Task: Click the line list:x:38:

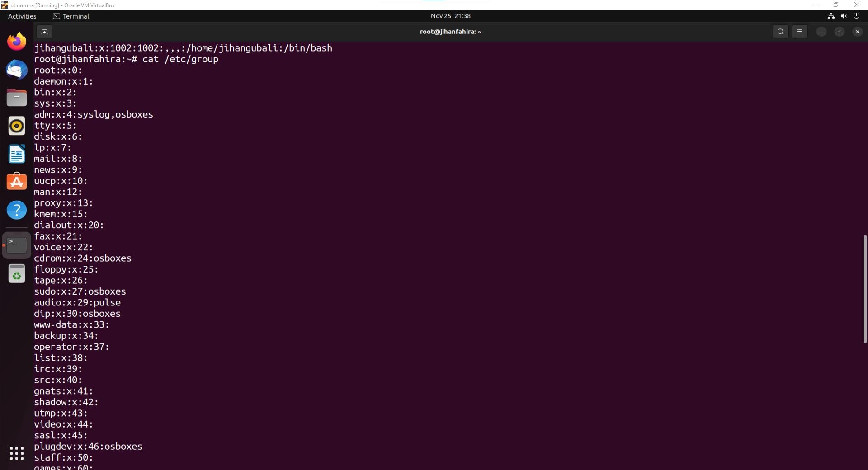Action: [x=61, y=358]
